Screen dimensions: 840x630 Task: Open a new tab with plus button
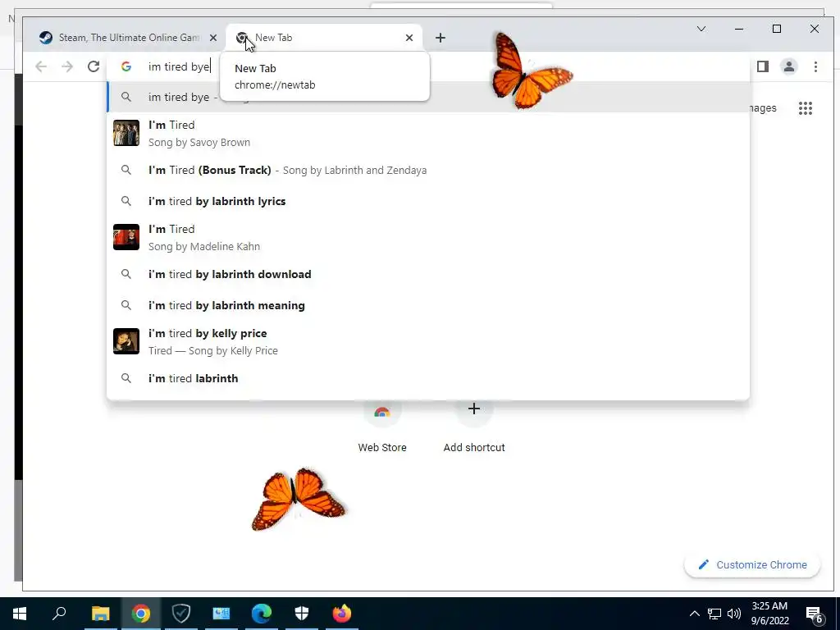tap(441, 38)
